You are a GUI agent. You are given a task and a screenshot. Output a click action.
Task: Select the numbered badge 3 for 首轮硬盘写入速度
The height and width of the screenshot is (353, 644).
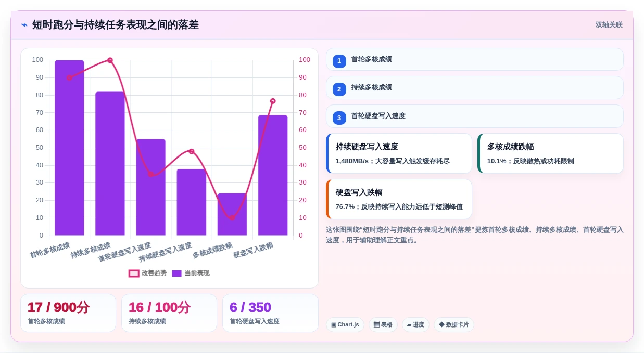pos(339,118)
